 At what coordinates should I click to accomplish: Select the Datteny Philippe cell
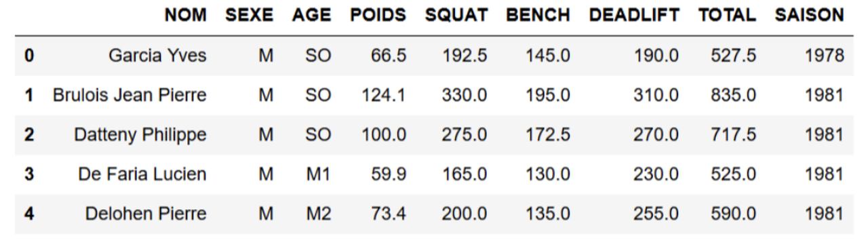click(140, 134)
